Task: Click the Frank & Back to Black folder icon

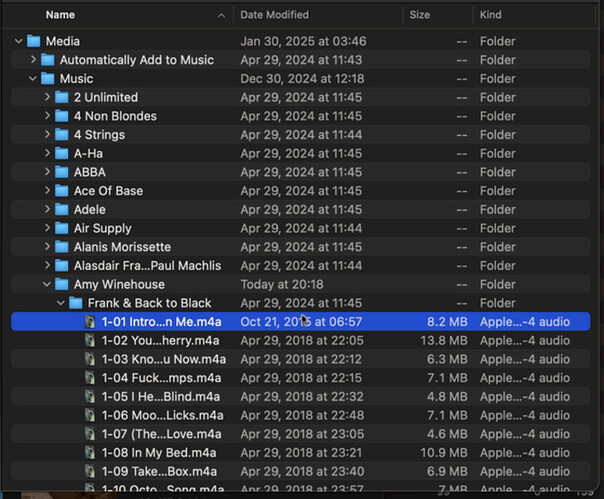Action: tap(76, 303)
